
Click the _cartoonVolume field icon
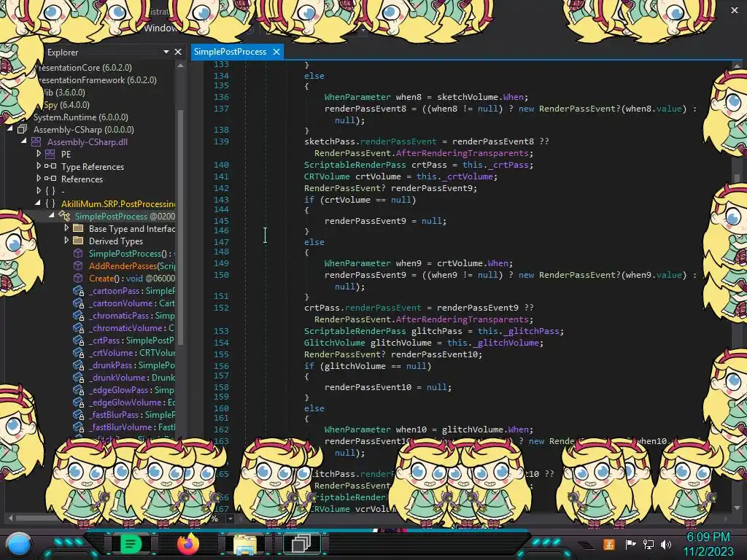[x=78, y=303]
